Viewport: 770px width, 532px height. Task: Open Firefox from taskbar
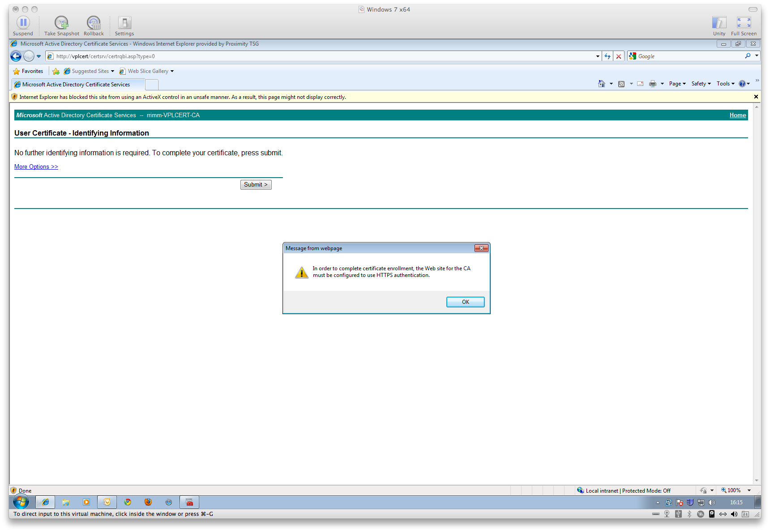click(x=148, y=502)
